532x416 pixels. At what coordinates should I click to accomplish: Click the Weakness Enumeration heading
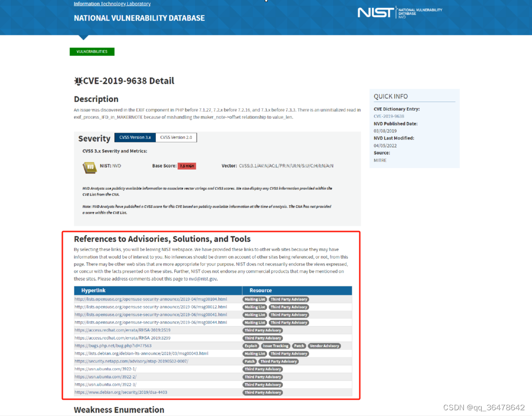click(x=119, y=410)
